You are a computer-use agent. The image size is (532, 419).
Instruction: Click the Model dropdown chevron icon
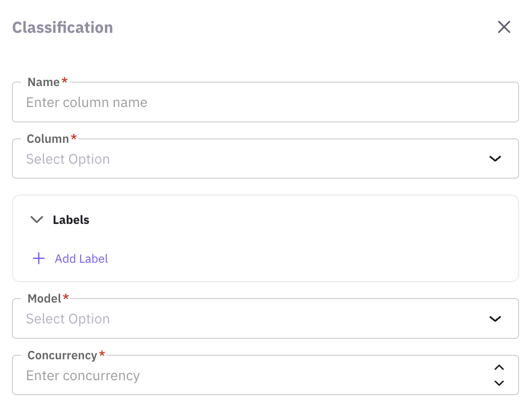[495, 318]
